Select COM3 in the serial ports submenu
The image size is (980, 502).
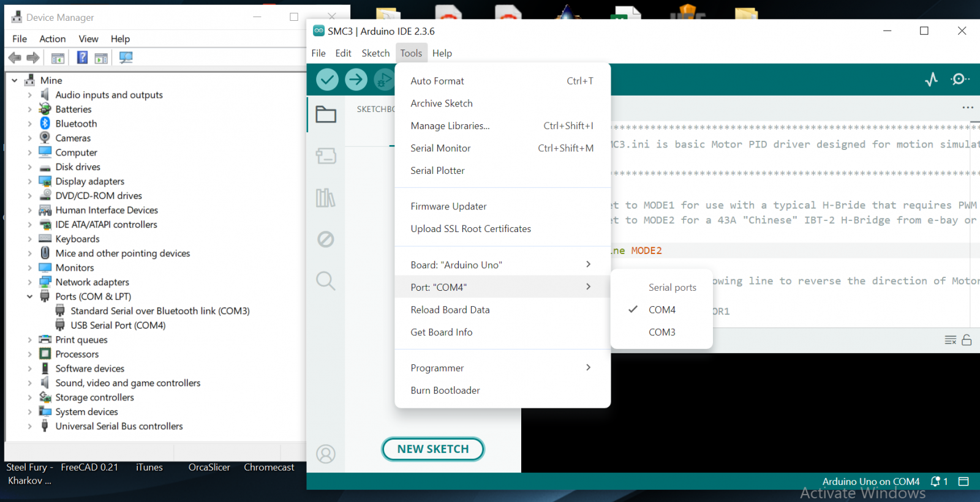pyautogui.click(x=661, y=332)
